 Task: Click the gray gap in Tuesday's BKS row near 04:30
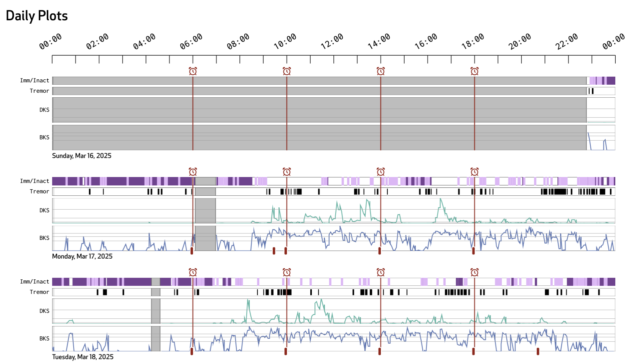155,339
